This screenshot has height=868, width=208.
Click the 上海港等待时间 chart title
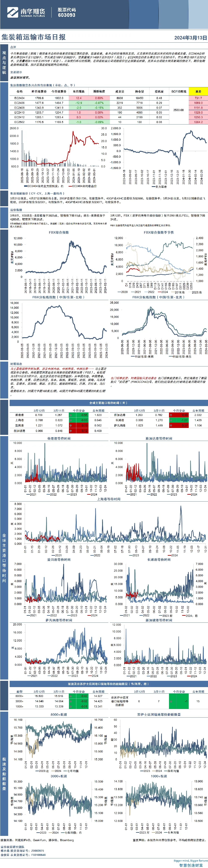[109, 499]
